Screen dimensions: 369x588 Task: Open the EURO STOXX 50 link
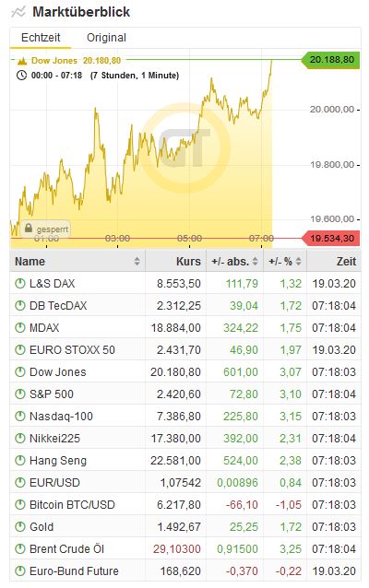click(x=72, y=350)
